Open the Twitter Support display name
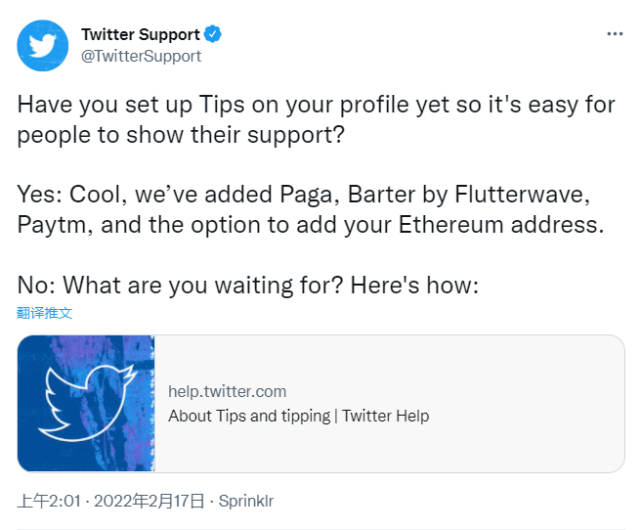Viewport: 641px width, 530px height. (x=141, y=35)
